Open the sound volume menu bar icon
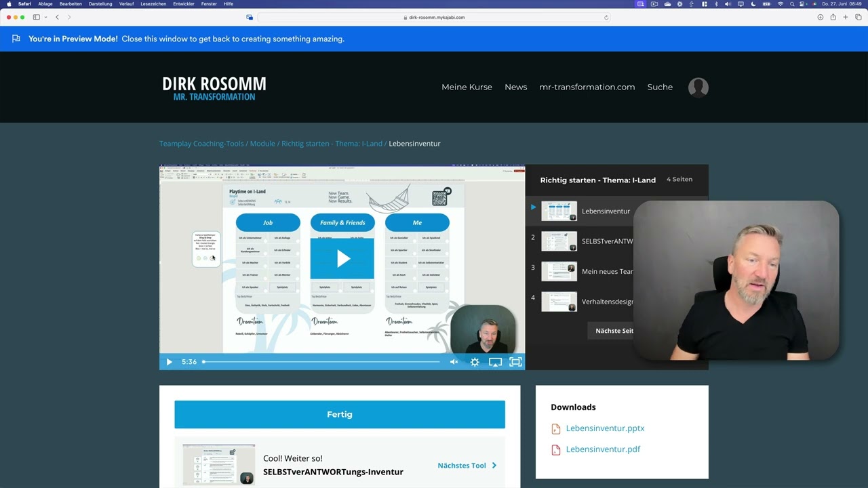The height and width of the screenshot is (488, 868). (728, 4)
